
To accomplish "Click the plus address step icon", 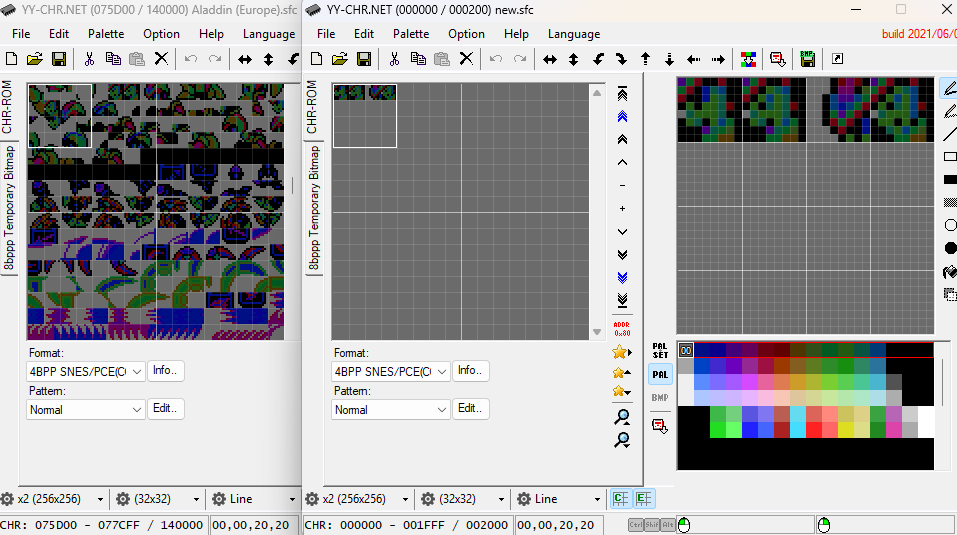I will (x=622, y=209).
